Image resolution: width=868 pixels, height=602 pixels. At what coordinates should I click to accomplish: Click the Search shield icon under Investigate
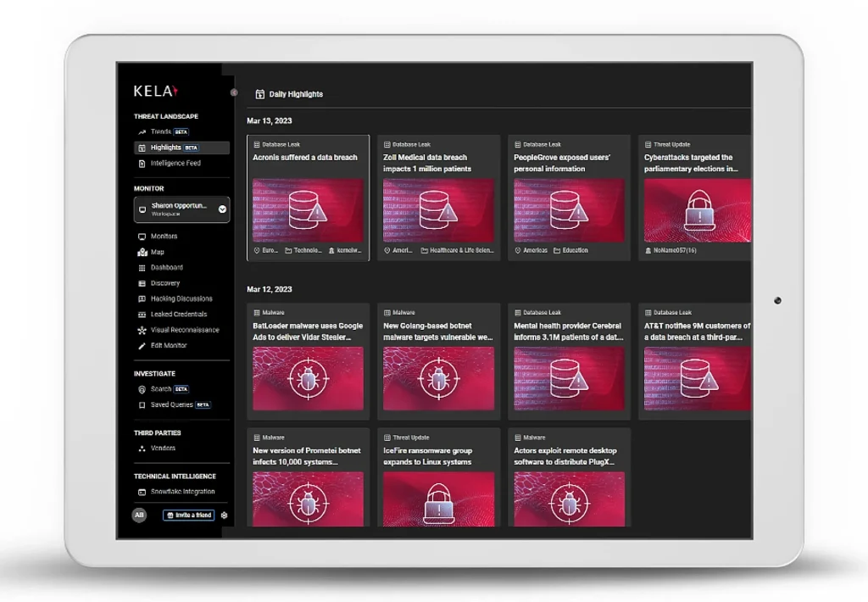142,389
